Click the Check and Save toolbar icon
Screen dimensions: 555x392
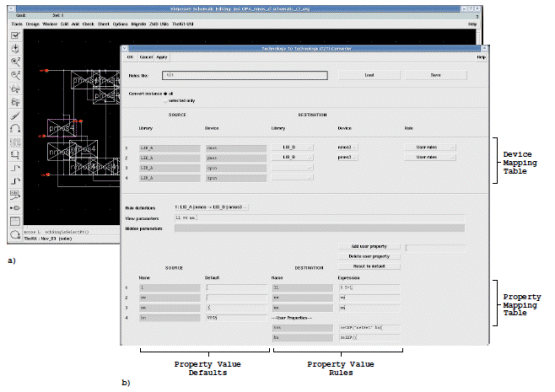click(x=15, y=35)
